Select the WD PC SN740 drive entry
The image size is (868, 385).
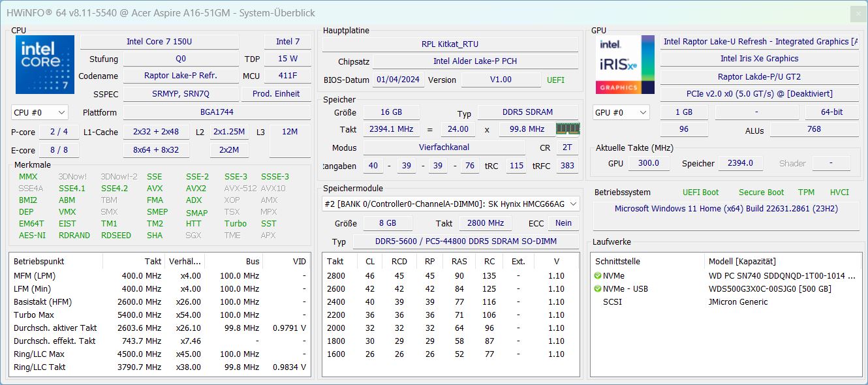tap(783, 275)
